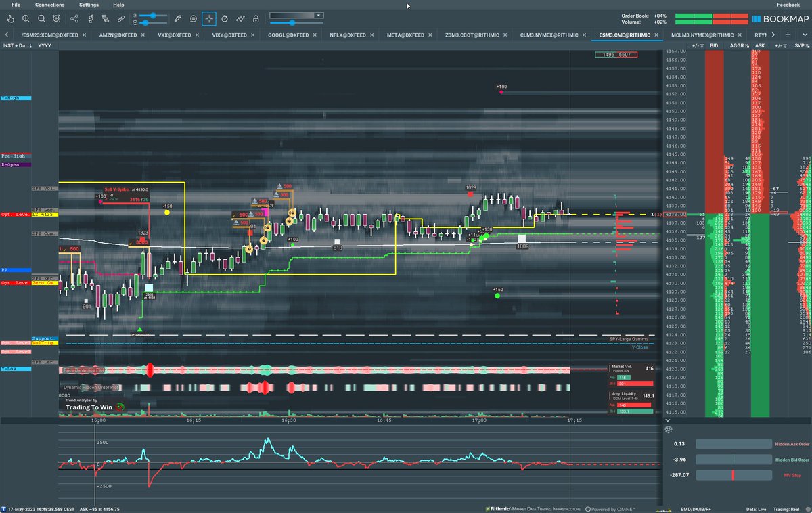Click the MV Stop gauge bar

(734, 475)
